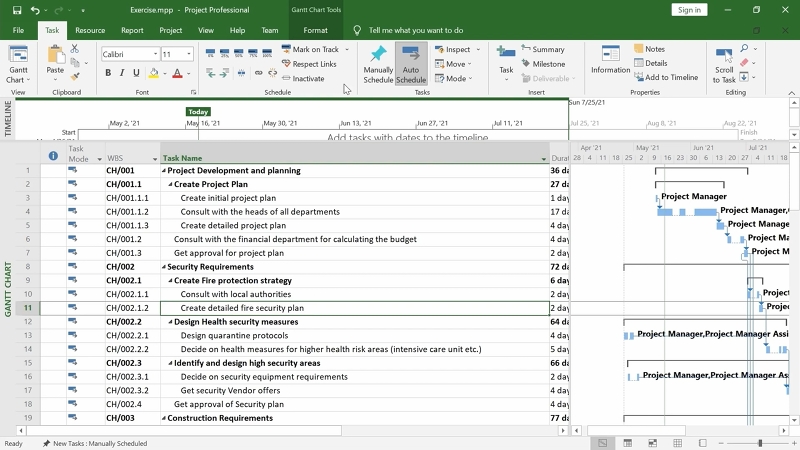The width and height of the screenshot is (800, 450).
Task: Set task to 100% complete icon
Action: 267,53
